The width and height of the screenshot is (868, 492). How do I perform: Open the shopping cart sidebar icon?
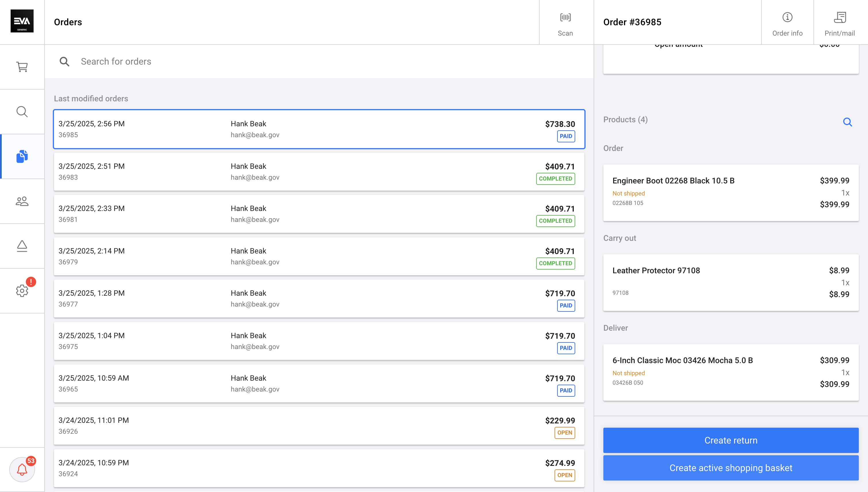[x=22, y=67]
